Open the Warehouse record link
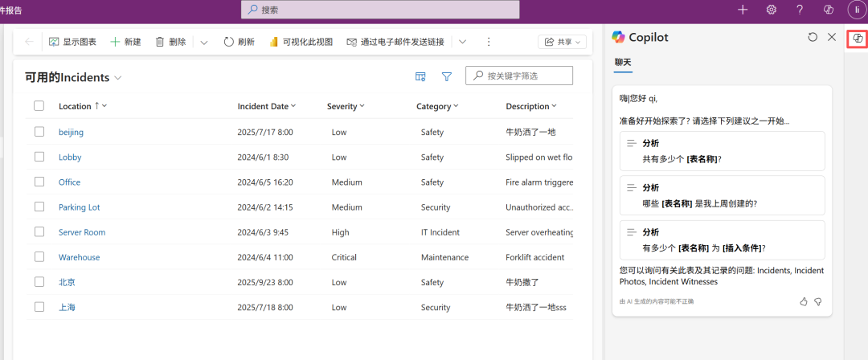 tap(79, 257)
